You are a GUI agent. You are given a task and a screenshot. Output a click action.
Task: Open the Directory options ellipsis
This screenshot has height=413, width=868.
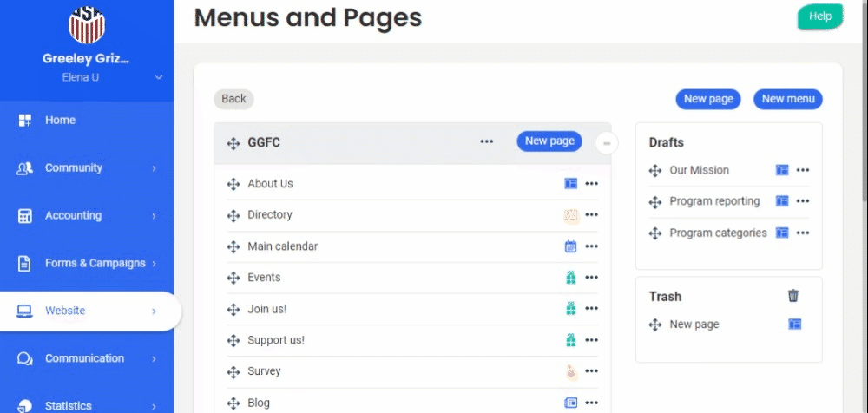pos(592,215)
